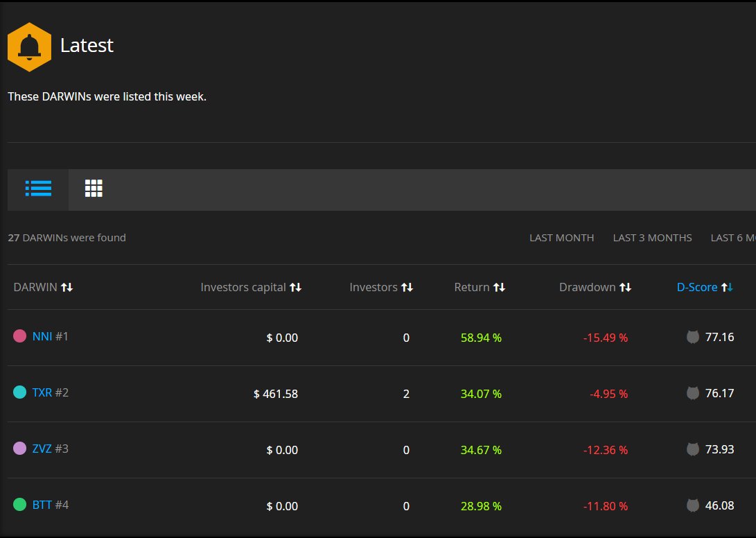
Task: Click TXR investors count 2
Action: [406, 394]
